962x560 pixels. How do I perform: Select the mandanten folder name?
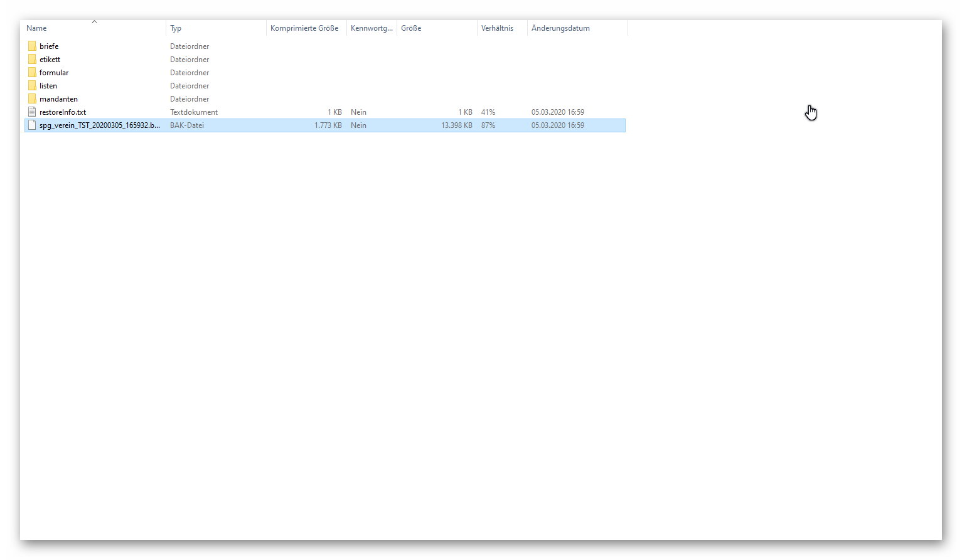(58, 99)
